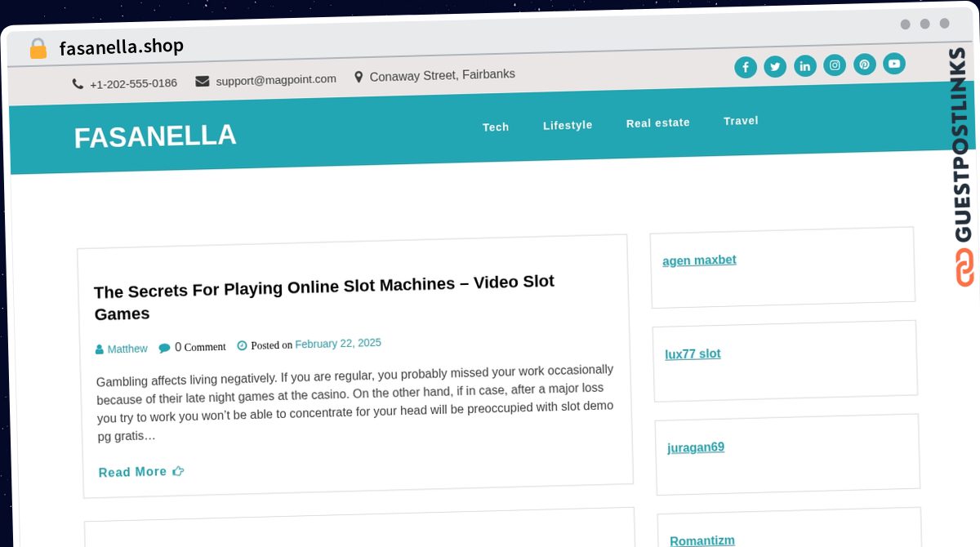Image resolution: width=980 pixels, height=547 pixels.
Task: Click the February 22, 2025 date link
Action: (338, 343)
